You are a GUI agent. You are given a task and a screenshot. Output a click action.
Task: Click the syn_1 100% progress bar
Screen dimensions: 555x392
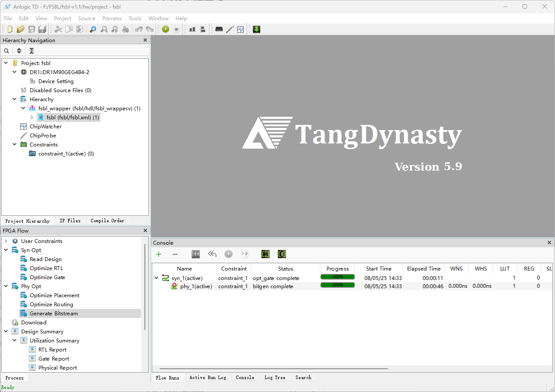pyautogui.click(x=338, y=277)
